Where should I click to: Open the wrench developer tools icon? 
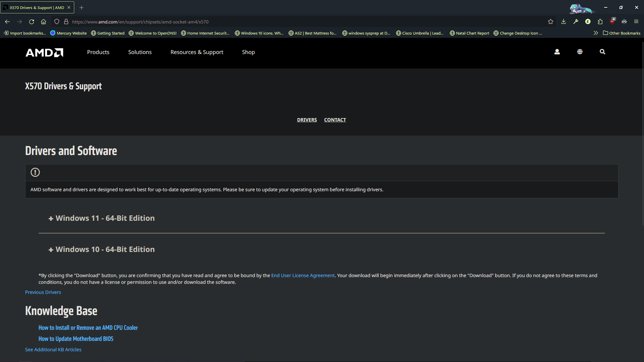point(576,22)
